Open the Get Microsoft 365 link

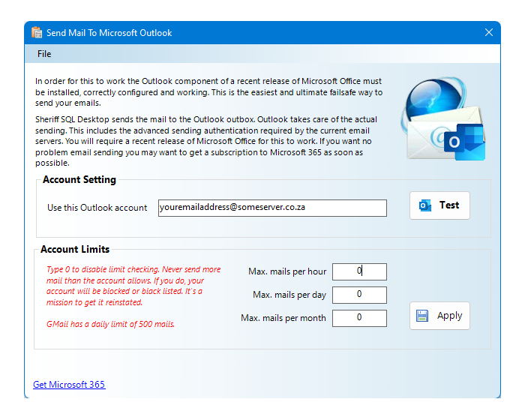69,385
